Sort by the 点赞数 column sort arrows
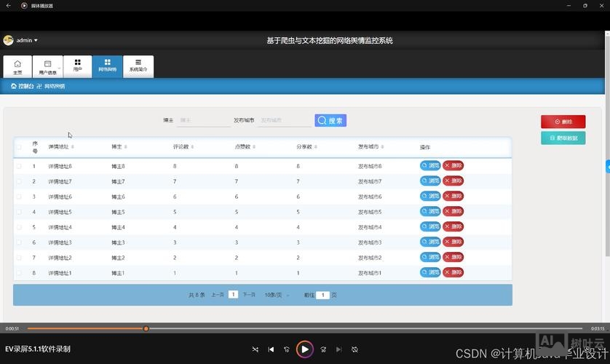The image size is (610, 364). tap(254, 147)
